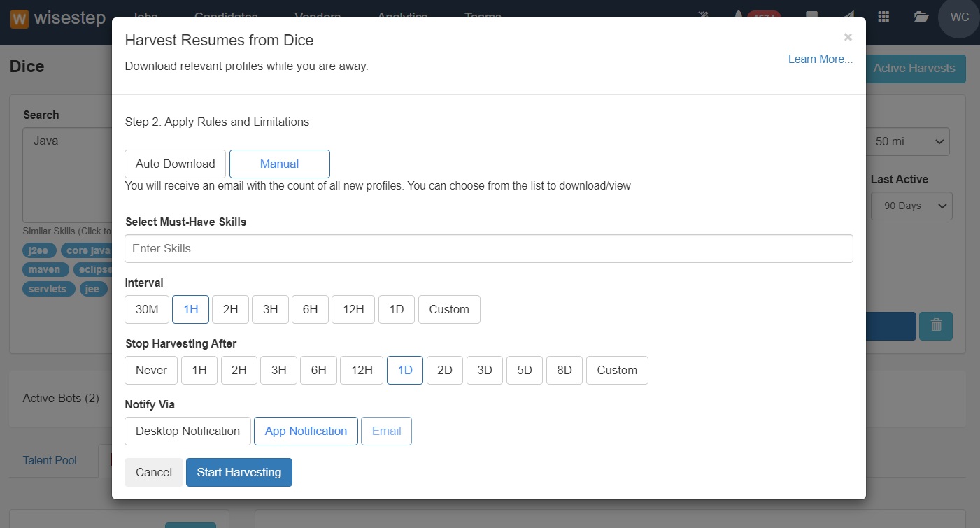Click the jee similar skill tag

pyautogui.click(x=92, y=289)
